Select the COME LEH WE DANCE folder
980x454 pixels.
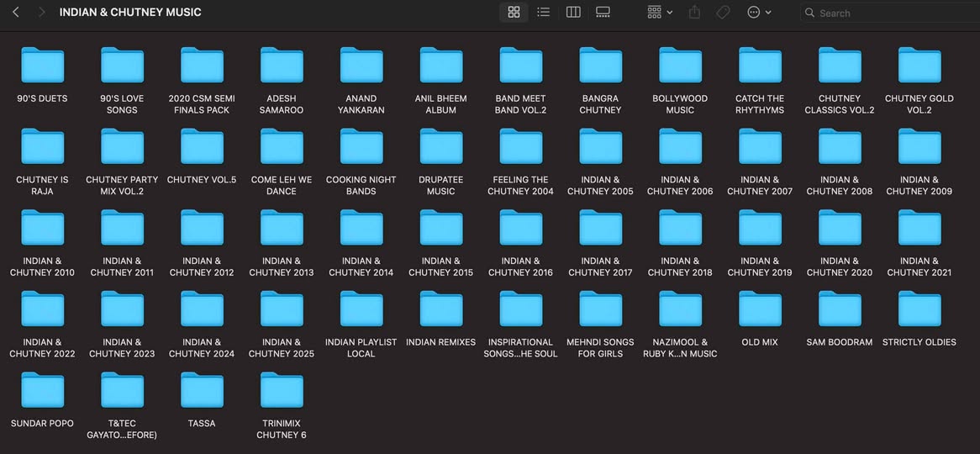pos(282,146)
